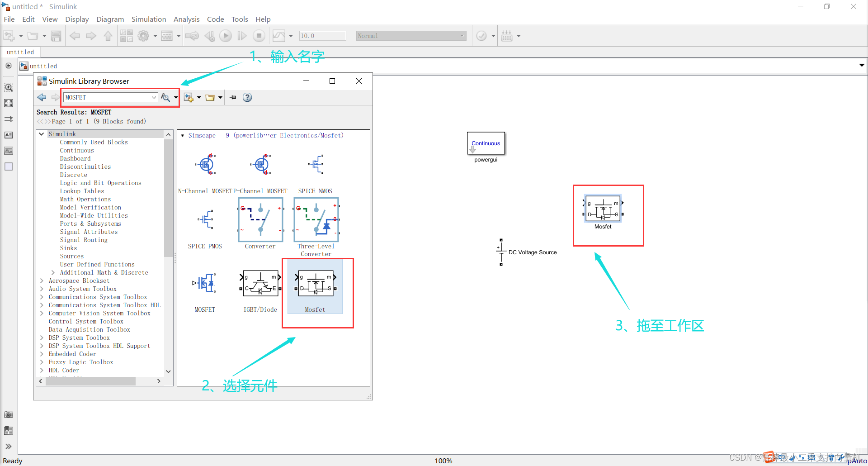Click the Zoom tool in palette
Image resolution: width=868 pixels, height=466 pixels.
click(x=9, y=87)
